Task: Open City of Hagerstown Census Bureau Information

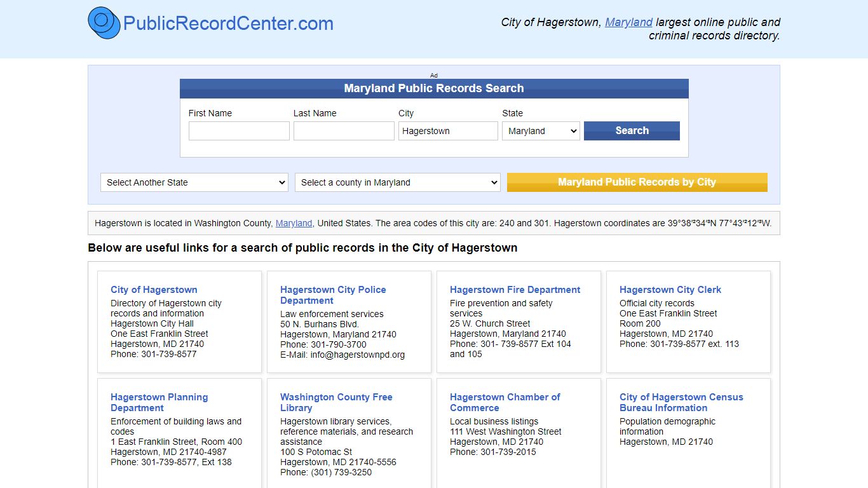Action: pos(681,402)
